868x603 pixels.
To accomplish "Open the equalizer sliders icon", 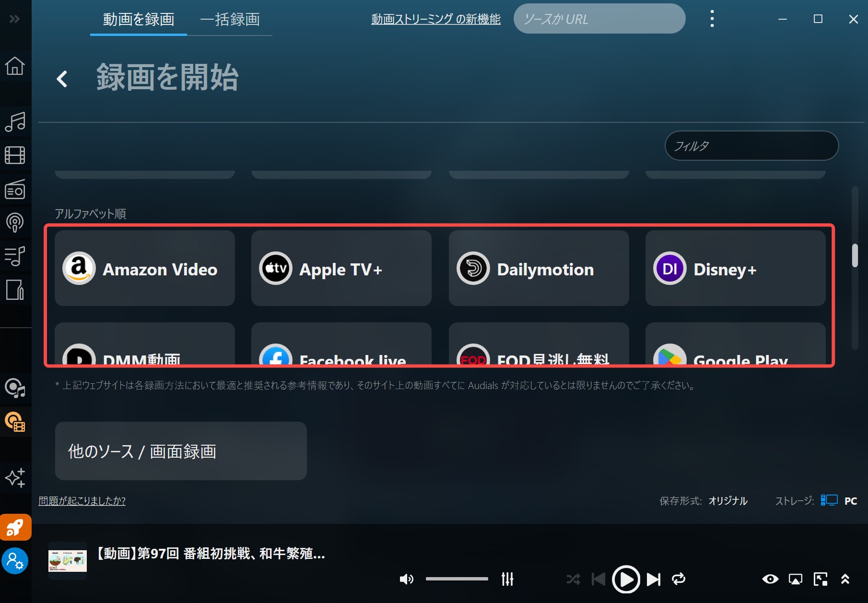I will 507,579.
